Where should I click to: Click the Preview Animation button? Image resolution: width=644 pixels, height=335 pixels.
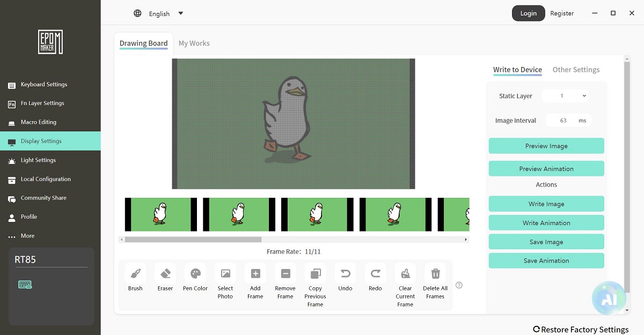[x=546, y=169]
